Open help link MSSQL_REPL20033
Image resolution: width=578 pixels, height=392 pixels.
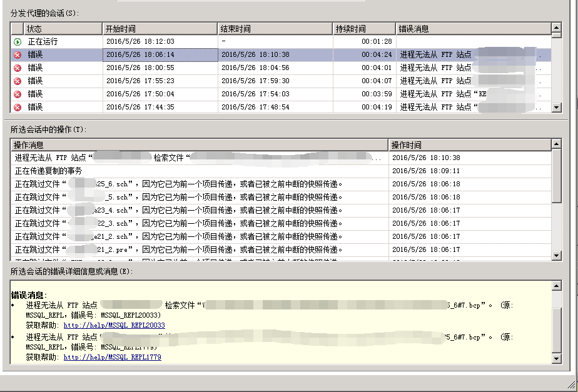114,325
